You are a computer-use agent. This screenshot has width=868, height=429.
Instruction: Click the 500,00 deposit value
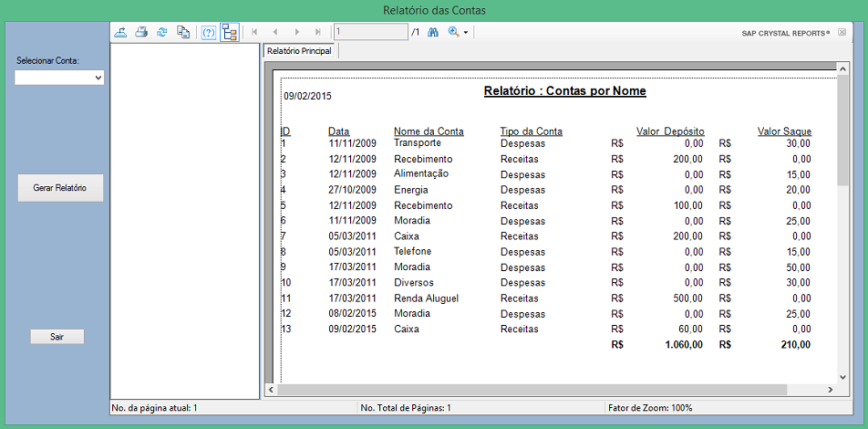688,298
